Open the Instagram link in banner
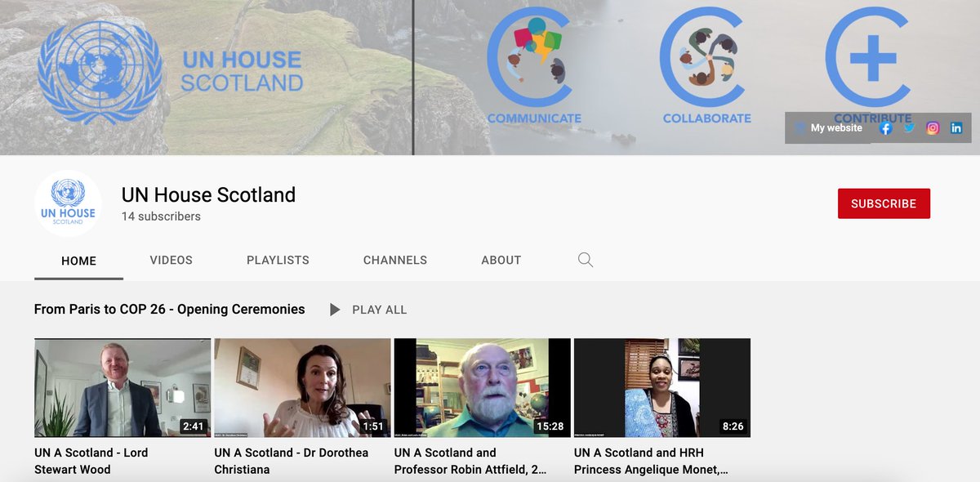The height and width of the screenshot is (482, 980). click(x=933, y=128)
